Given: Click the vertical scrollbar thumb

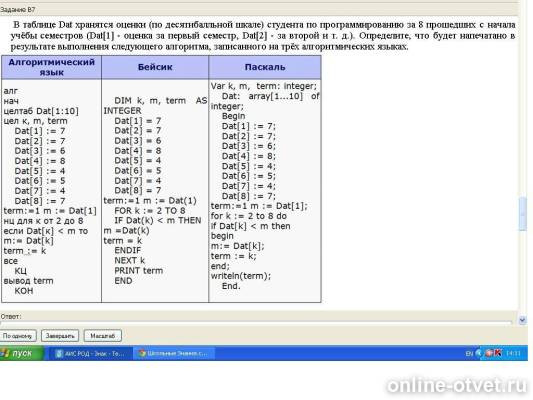Looking at the screenshot, I should [x=522, y=214].
